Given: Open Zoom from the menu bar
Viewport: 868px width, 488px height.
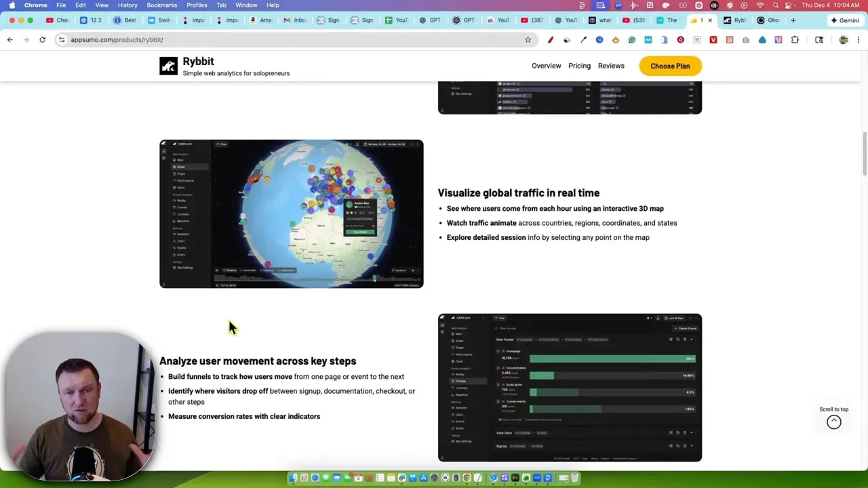Looking at the screenshot, I should point(618,5).
